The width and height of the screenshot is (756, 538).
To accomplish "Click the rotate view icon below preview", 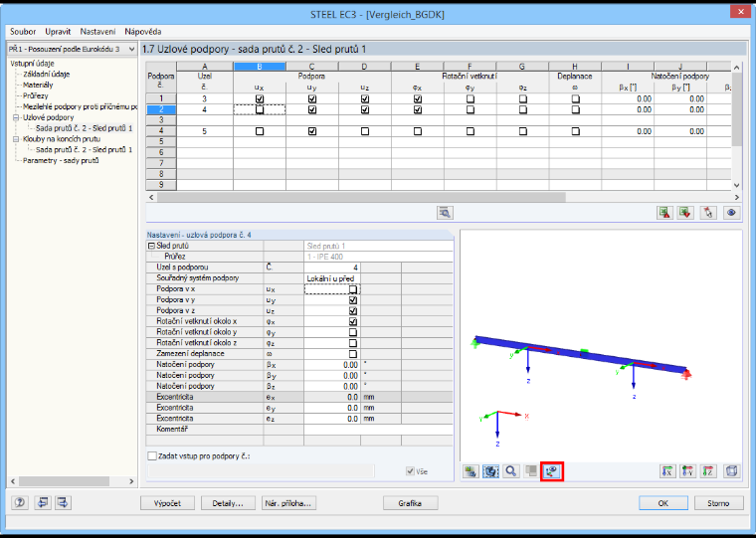I will (490, 471).
